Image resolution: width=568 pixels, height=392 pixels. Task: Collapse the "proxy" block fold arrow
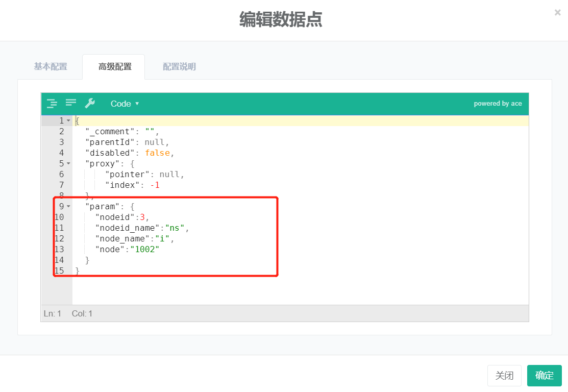pyautogui.click(x=68, y=164)
